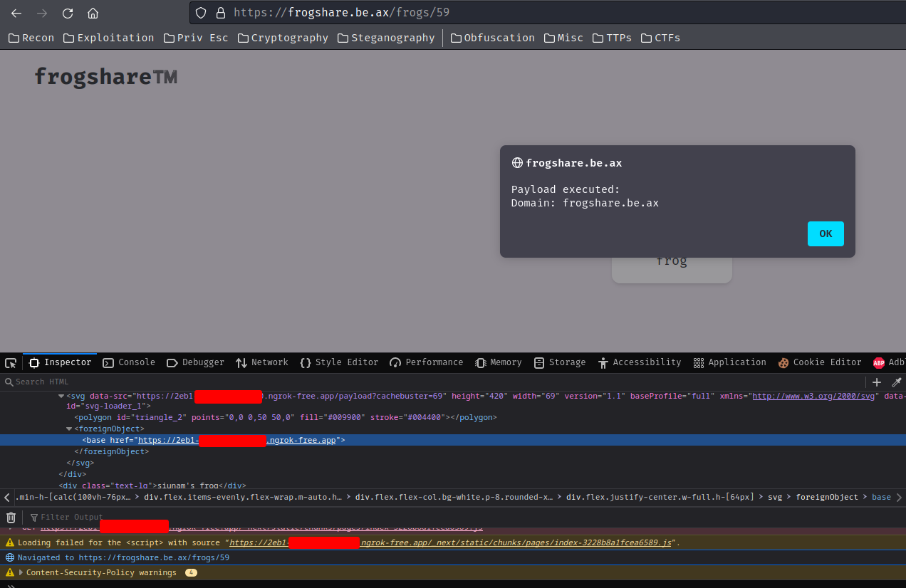Screen dimensions: 906x588
Task: Focus the URL bar showing frogshare.be.ax/frogs/59
Action: [547, 13]
